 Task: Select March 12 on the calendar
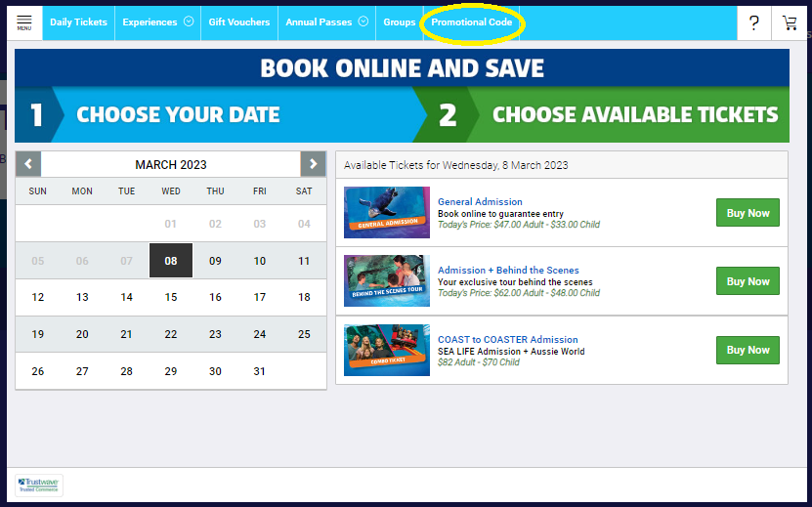[38, 297]
